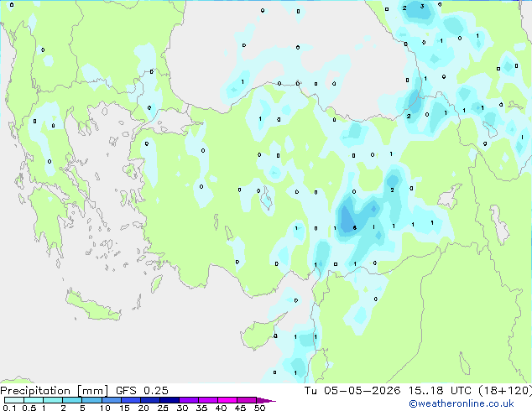532x411 pixels.
Task: Select the 35–40 mm violet legend swatch
Action: [x=207, y=400]
